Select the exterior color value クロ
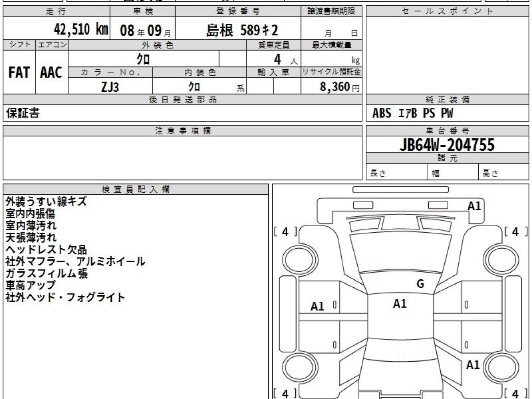Viewport: 532px width, 399px height. [x=144, y=59]
